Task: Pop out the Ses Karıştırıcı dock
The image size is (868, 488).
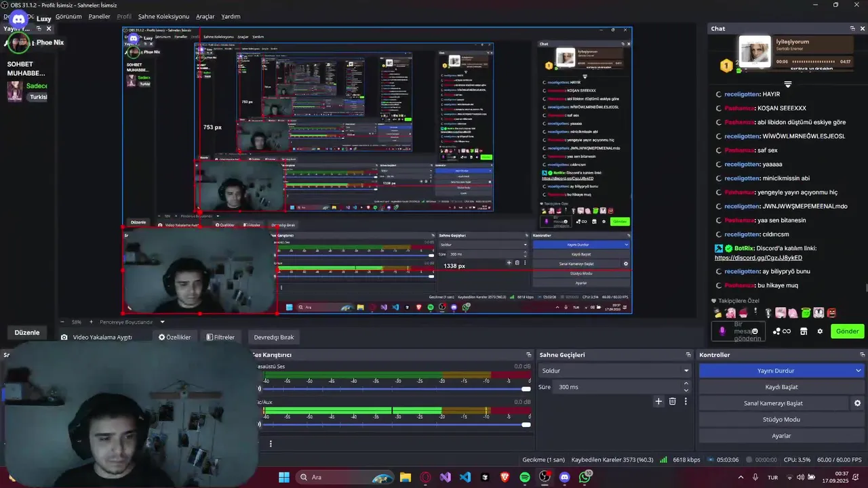Action: click(529, 354)
